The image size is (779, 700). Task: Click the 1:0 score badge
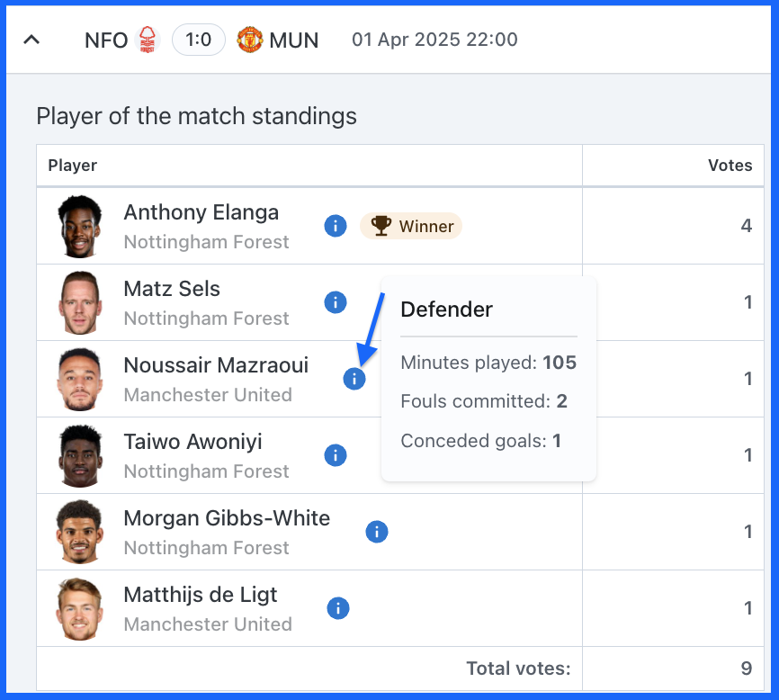[x=199, y=40]
